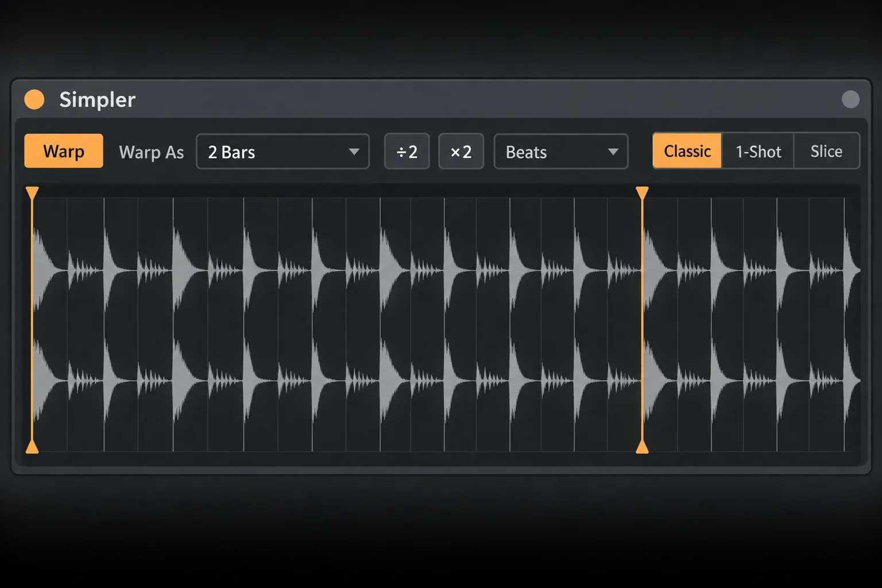Double the warp length with ×2

(x=461, y=152)
